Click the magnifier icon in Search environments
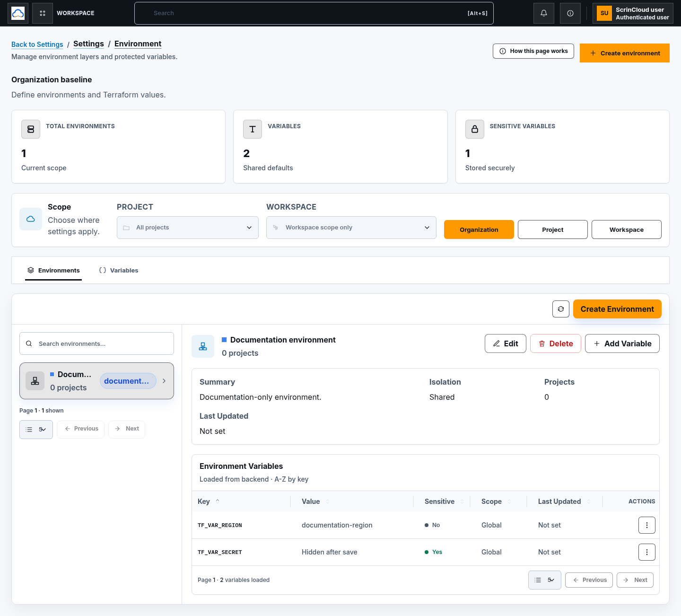This screenshot has width=681, height=616. [x=29, y=343]
